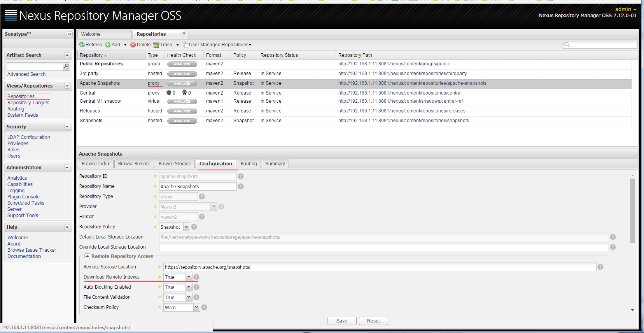The width and height of the screenshot is (644, 333).
Task: Click the security shield icon in Central row
Action: [x=169, y=93]
